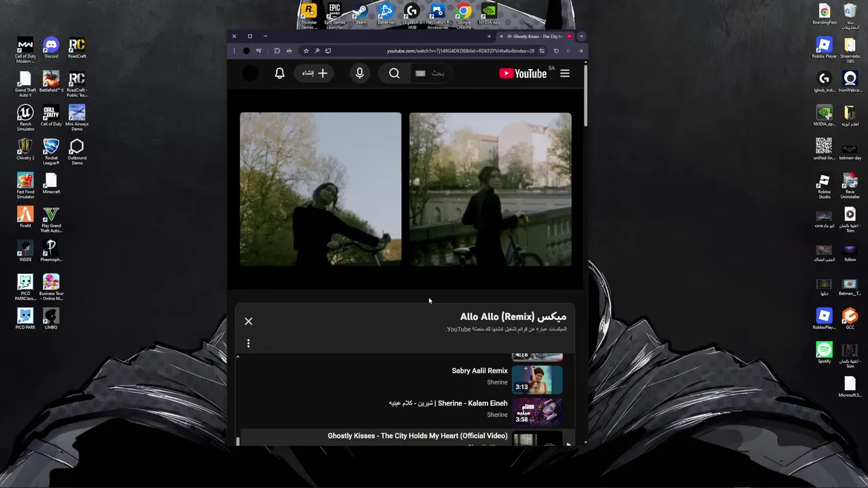The height and width of the screenshot is (488, 868).
Task: Open Recycle Bin on desktop
Action: pos(850,16)
